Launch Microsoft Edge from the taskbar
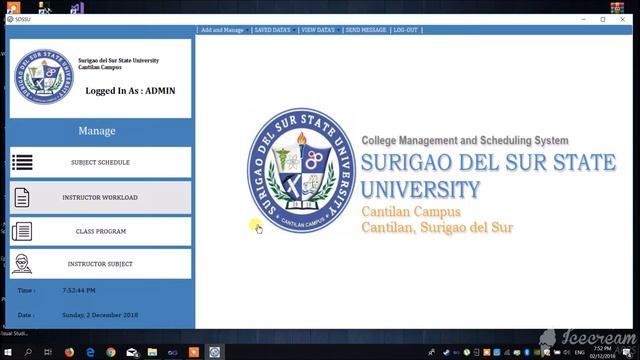The image size is (640, 360). [90, 352]
